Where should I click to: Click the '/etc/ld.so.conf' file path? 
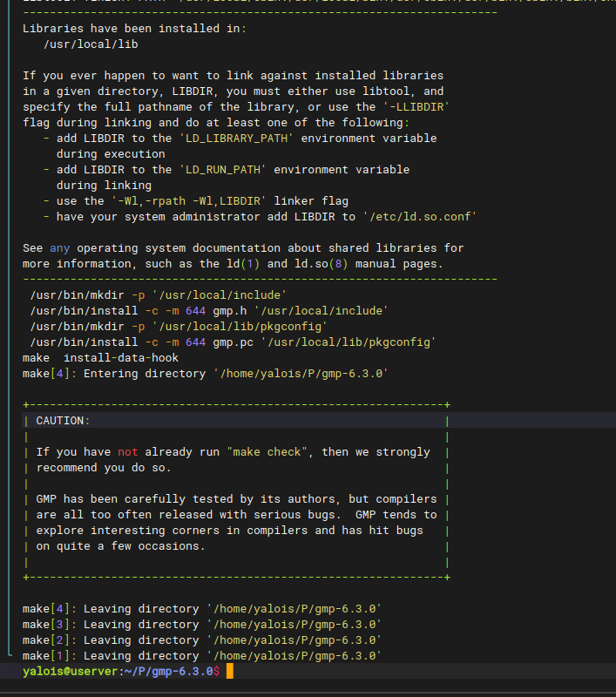click(420, 217)
